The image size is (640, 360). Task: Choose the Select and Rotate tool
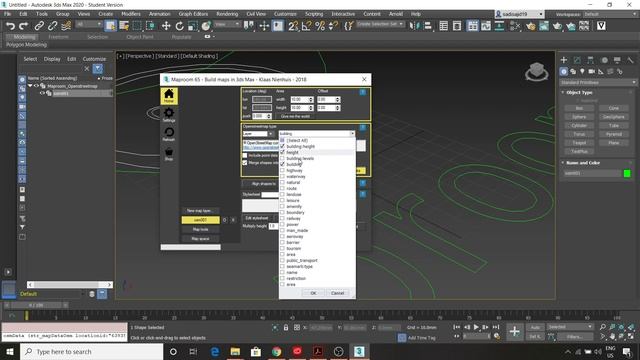pos(179,26)
